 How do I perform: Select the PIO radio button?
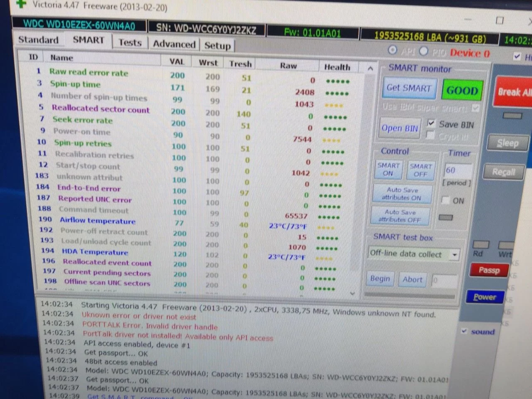(x=424, y=51)
